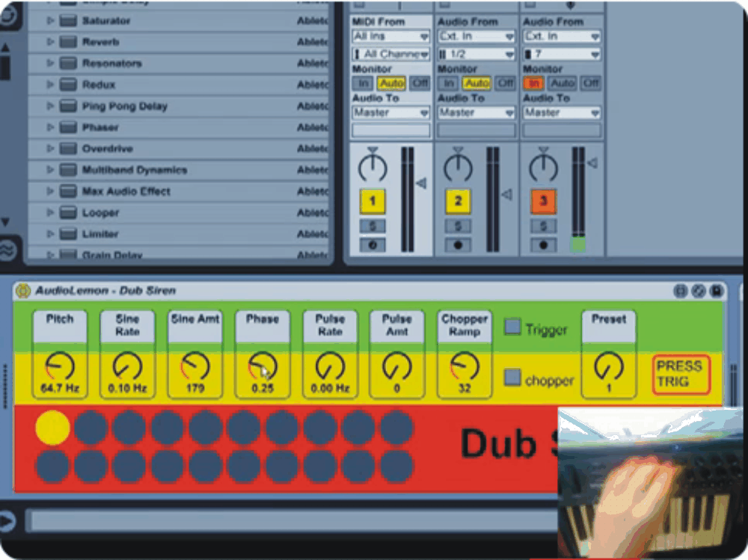Expand the Ping Pong Delay folder

(x=51, y=106)
